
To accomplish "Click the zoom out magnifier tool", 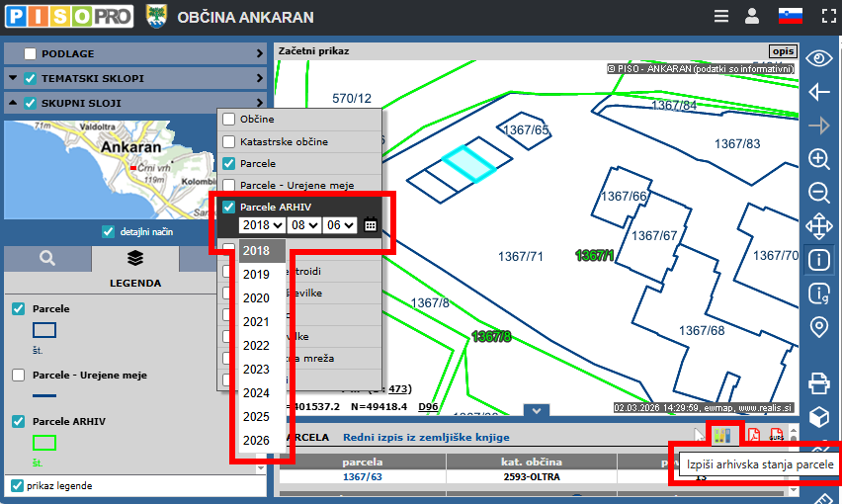I will pyautogui.click(x=818, y=193).
